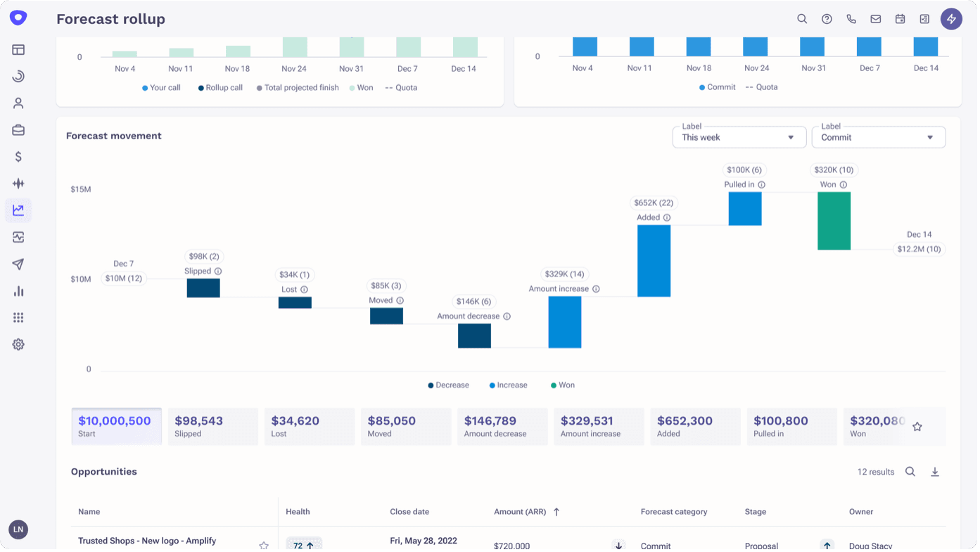
Task: Click the dollar revenue icon in sidebar
Action: 18,156
